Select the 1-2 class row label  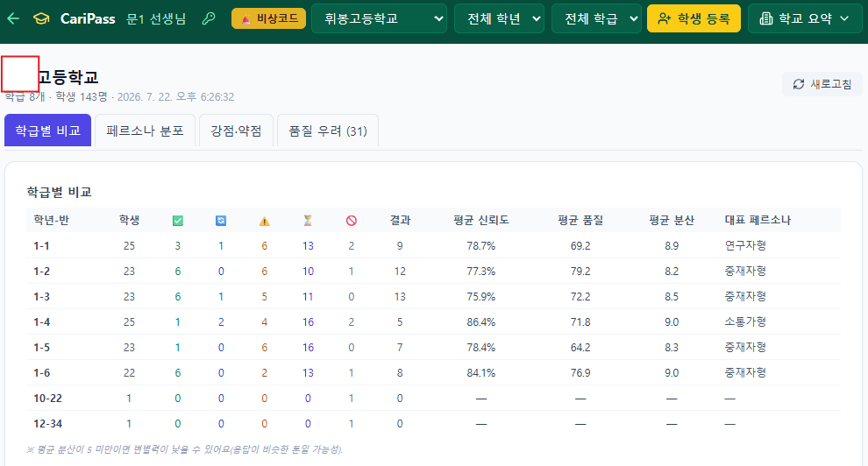(41, 272)
